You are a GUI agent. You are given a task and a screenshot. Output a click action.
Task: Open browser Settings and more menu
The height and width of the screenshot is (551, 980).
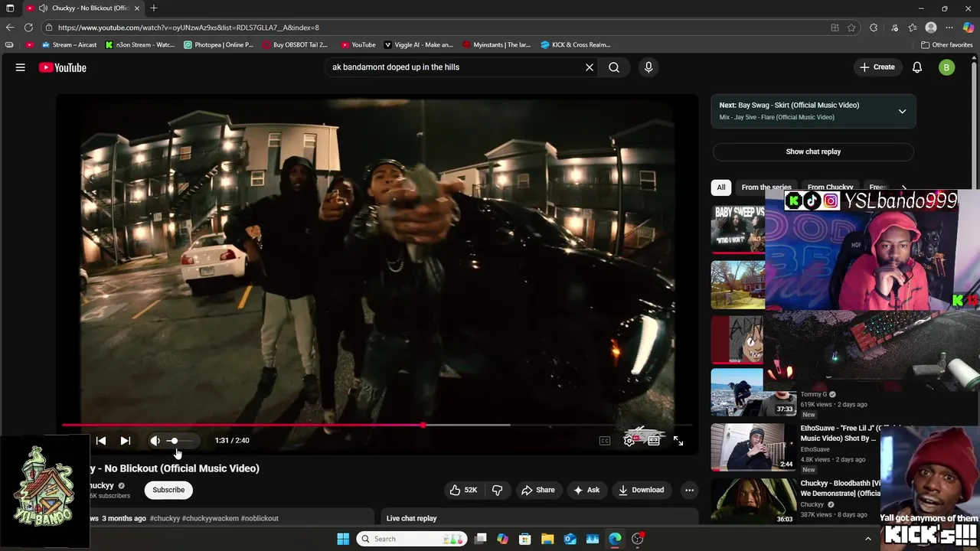click(x=950, y=28)
